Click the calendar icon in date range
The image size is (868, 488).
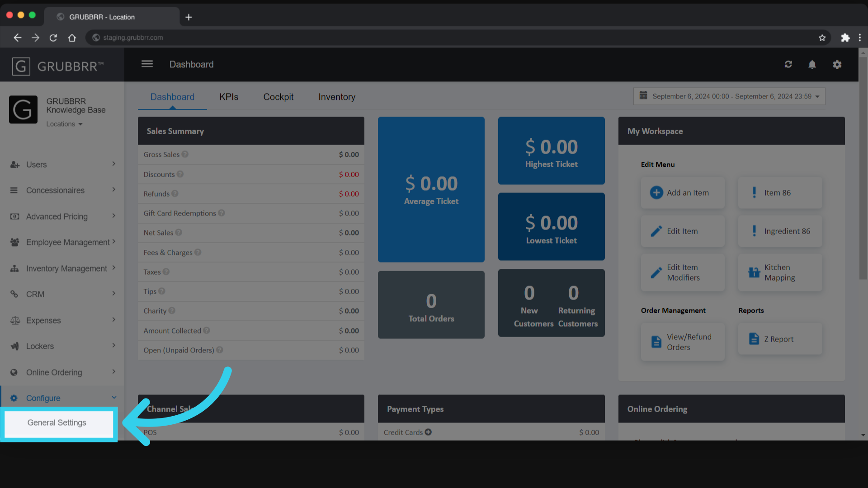click(x=643, y=96)
